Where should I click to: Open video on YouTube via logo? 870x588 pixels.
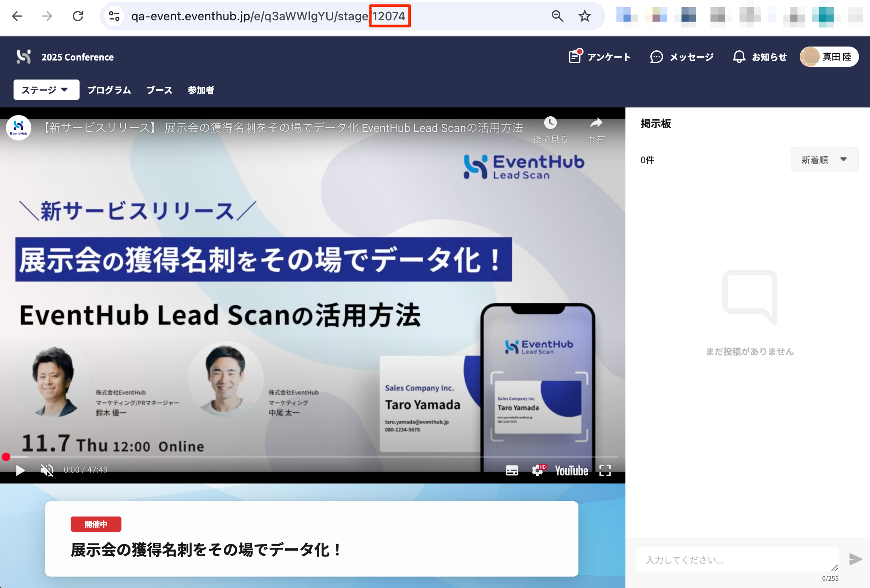571,470
